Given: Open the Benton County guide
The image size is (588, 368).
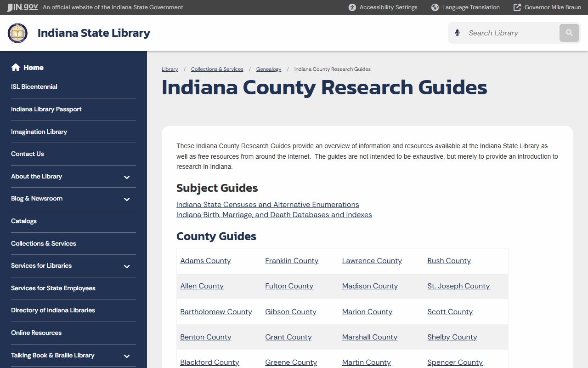Looking at the screenshot, I should (x=206, y=337).
